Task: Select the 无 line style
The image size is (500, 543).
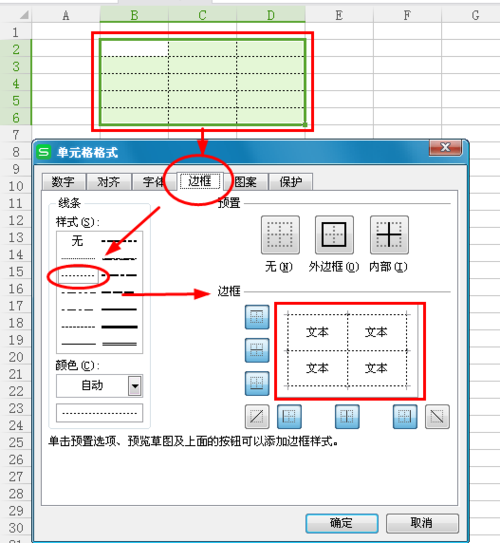Action: (x=78, y=241)
